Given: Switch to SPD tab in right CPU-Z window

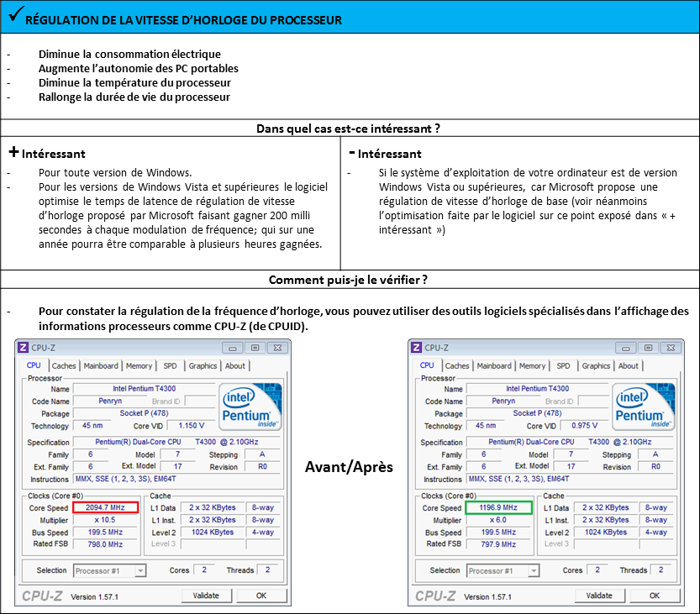Looking at the screenshot, I should tap(563, 366).
